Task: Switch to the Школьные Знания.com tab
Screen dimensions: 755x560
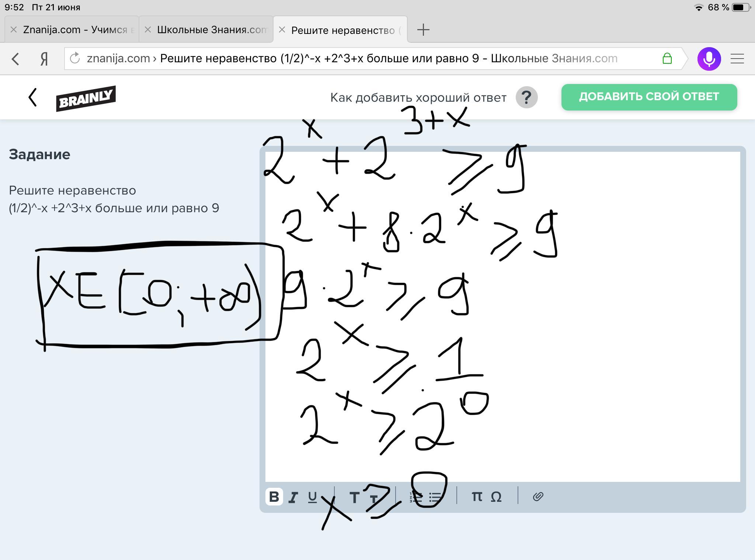Action: pos(211,29)
